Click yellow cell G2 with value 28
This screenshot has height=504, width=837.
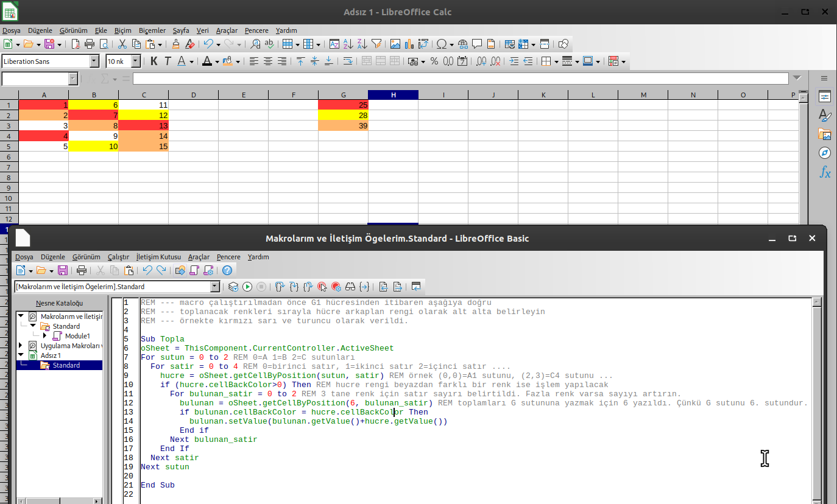[344, 115]
